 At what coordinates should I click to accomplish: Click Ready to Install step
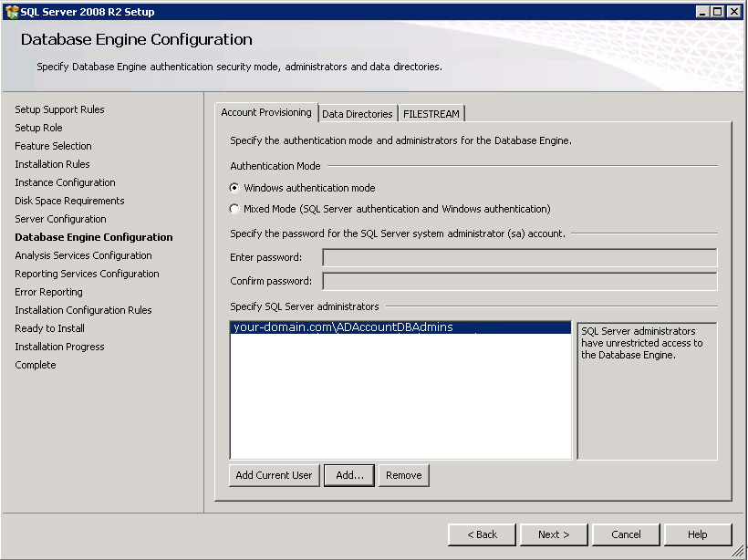coord(49,328)
